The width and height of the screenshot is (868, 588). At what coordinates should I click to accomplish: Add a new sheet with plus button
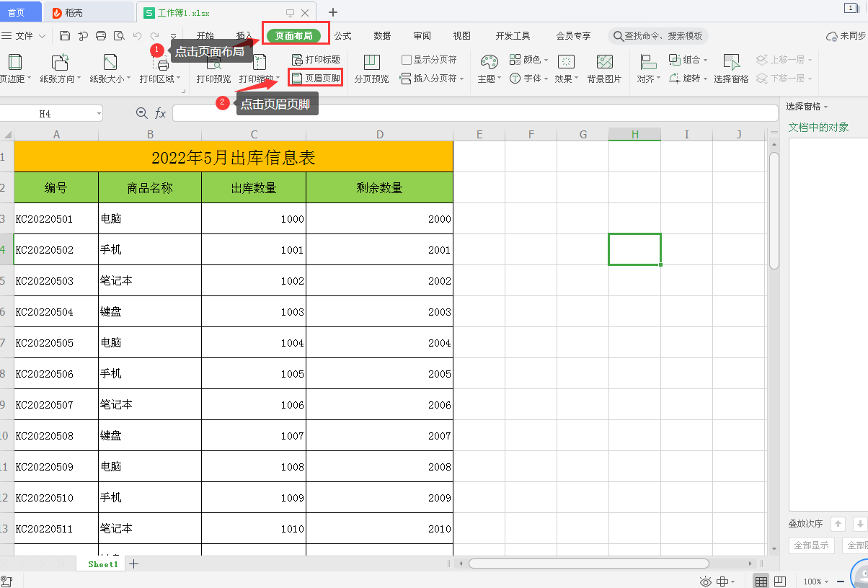click(x=134, y=564)
